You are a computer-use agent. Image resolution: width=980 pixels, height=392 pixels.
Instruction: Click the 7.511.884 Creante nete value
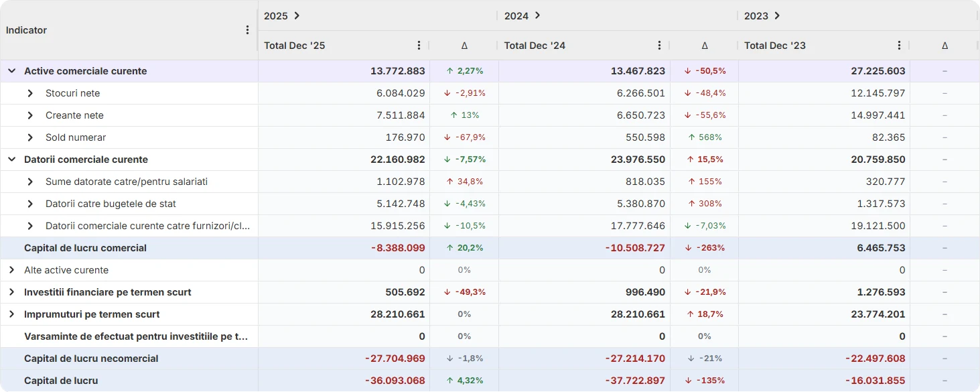[x=401, y=115]
